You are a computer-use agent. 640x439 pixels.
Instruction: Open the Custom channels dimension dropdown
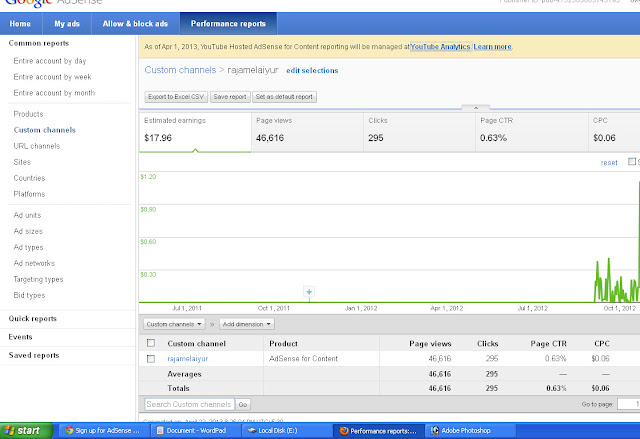(x=174, y=324)
